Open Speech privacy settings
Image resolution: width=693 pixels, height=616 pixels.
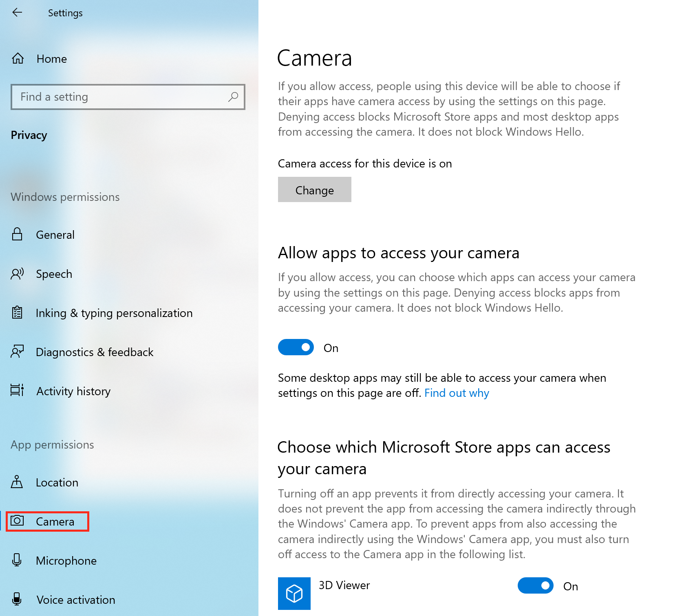(x=54, y=274)
